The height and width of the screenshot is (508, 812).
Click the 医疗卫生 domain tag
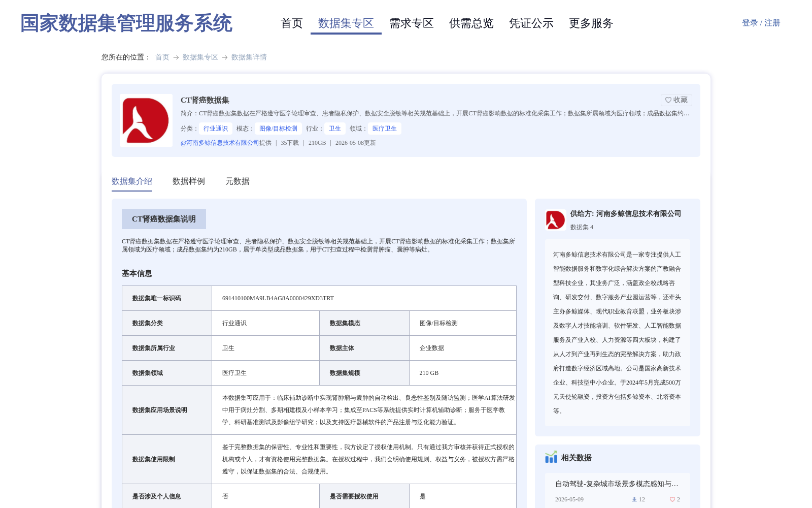[385, 129]
